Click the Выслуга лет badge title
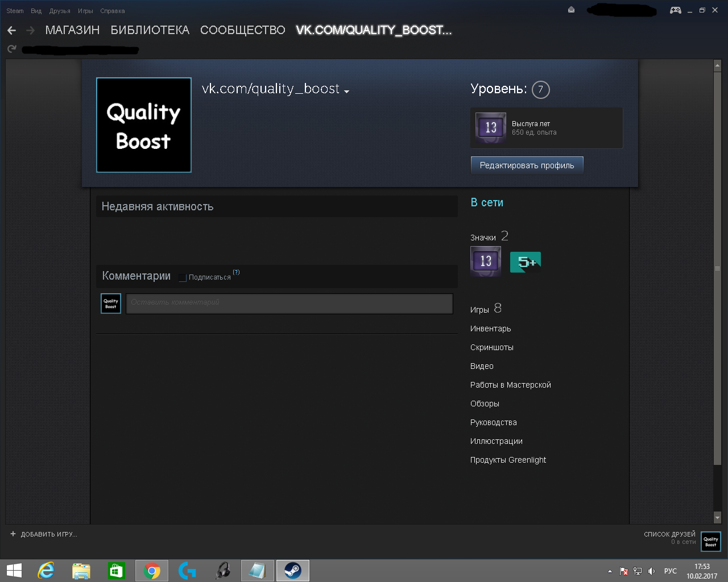 (x=531, y=123)
